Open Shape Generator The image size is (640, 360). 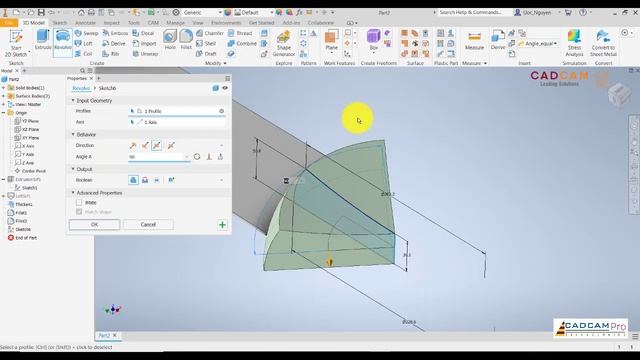point(284,43)
